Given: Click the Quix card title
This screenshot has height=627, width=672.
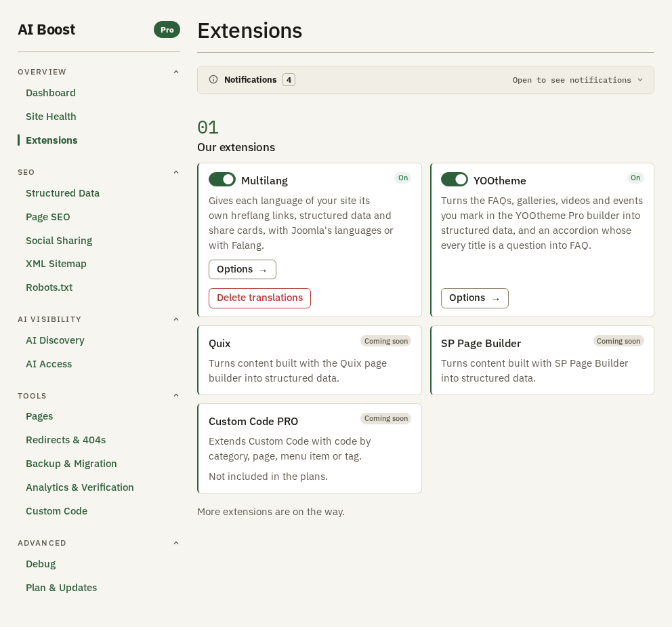Looking at the screenshot, I should [219, 344].
